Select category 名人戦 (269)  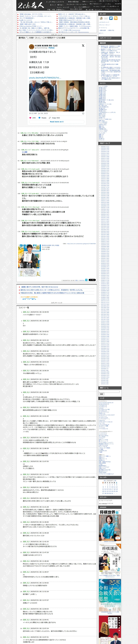coord(102,89)
